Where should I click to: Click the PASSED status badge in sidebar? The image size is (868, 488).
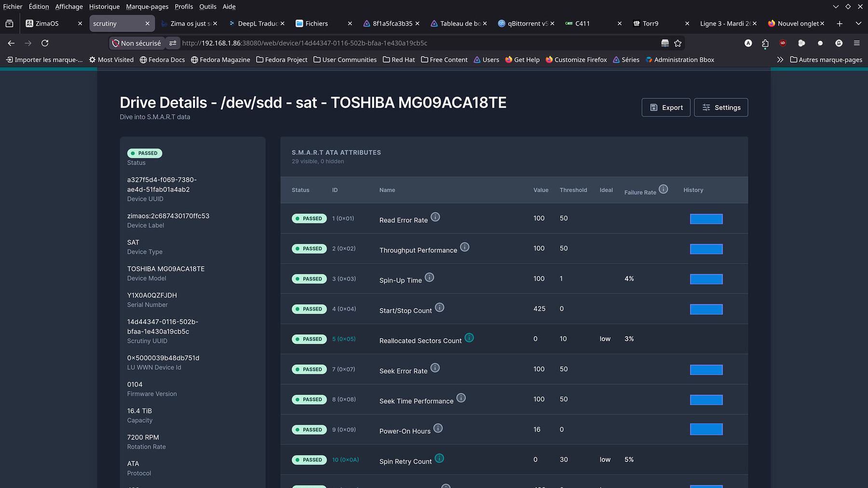click(x=145, y=153)
